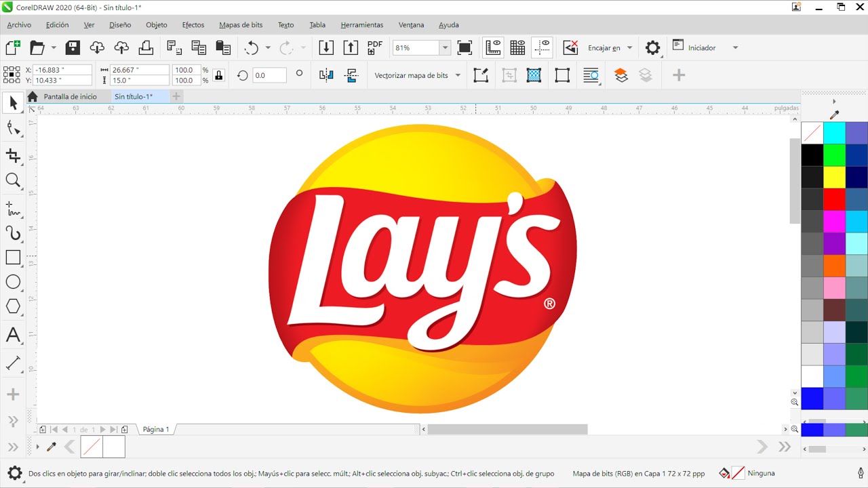
Task: Click the rotation angle field
Action: coord(269,75)
